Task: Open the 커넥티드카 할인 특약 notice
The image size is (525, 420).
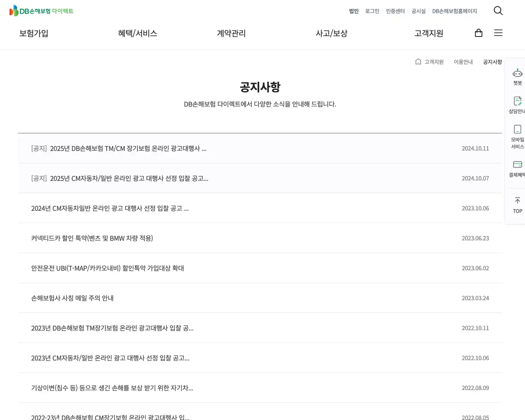Action: pos(92,238)
